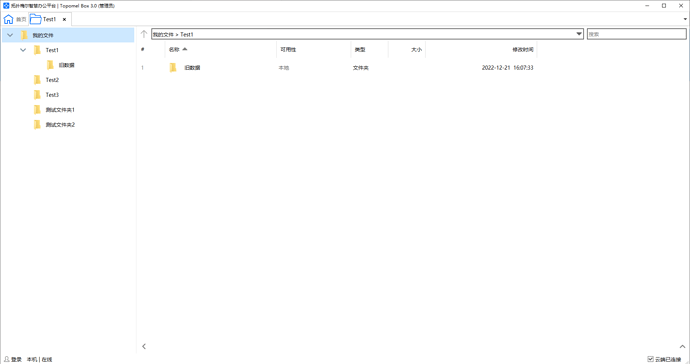Viewport: 690px width, 364px height.
Task: Click the 测试文件夹1 folder icon
Action: coord(37,110)
